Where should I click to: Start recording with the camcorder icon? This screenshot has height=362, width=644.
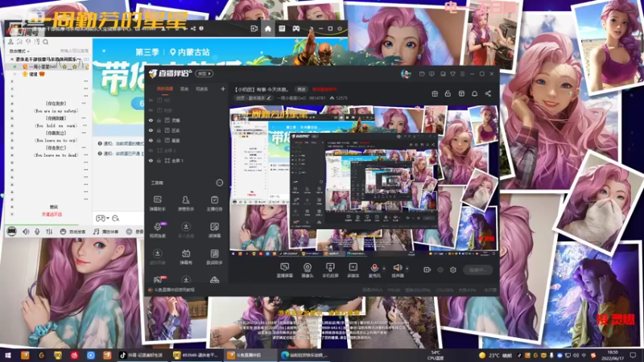click(427, 269)
